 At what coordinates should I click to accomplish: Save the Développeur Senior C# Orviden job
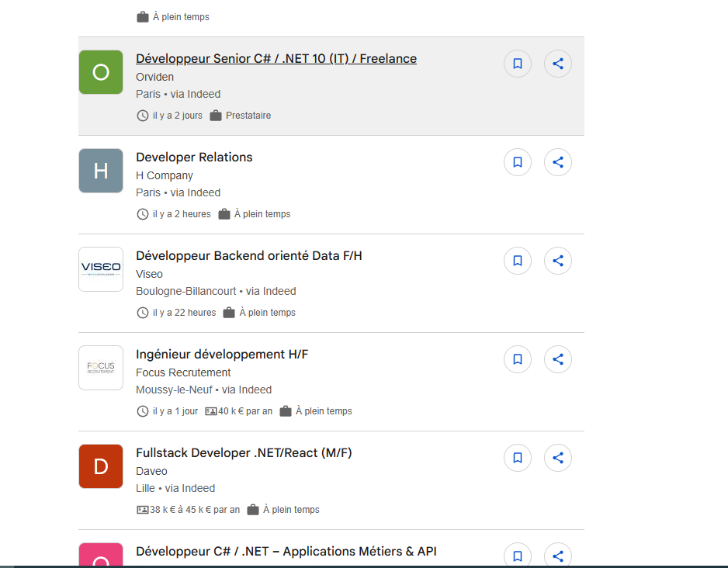(x=517, y=64)
